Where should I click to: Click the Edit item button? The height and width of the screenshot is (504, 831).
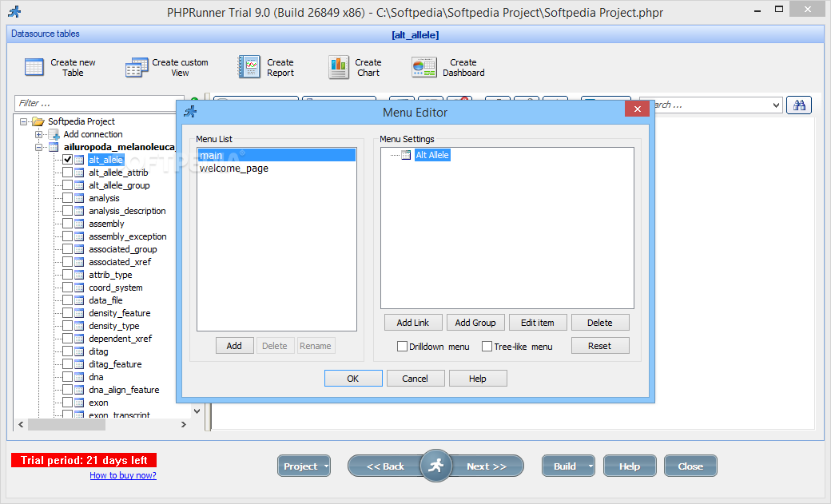click(x=538, y=323)
